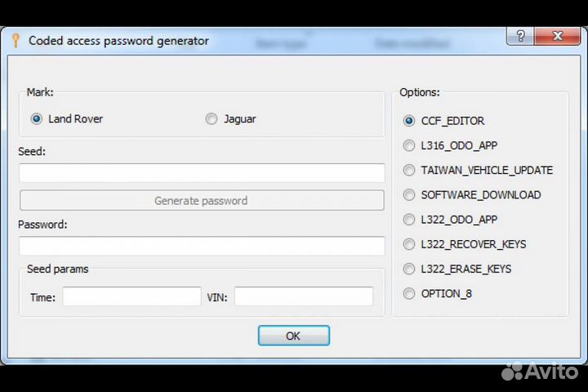Select the Jaguar mark
This screenshot has height=392, width=588.
tap(212, 119)
